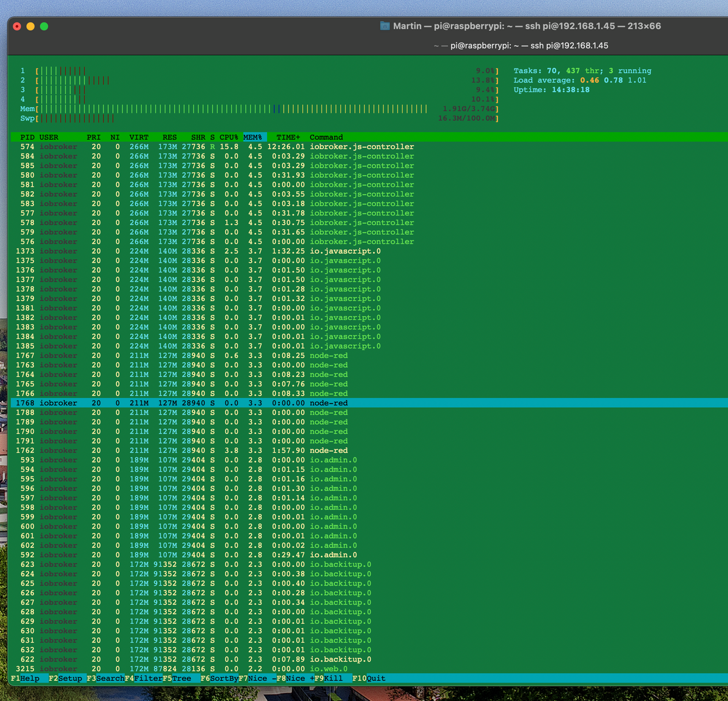The image size is (728, 701).
Task: Click the highlighted MEM% column header
Action: [253, 137]
